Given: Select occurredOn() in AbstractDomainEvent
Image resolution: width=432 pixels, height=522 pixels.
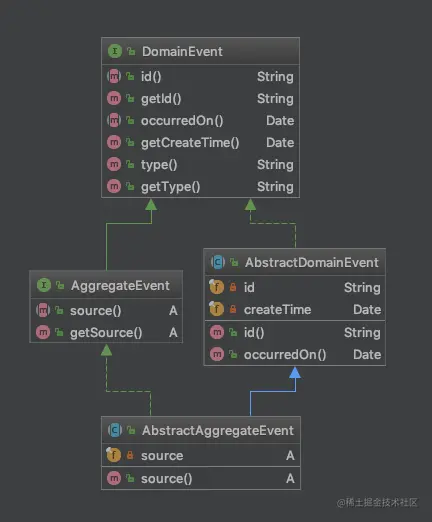Looking at the screenshot, I should [x=295, y=354].
